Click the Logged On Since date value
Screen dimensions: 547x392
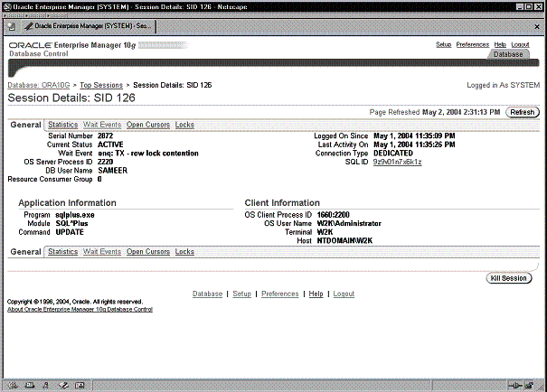coord(414,135)
